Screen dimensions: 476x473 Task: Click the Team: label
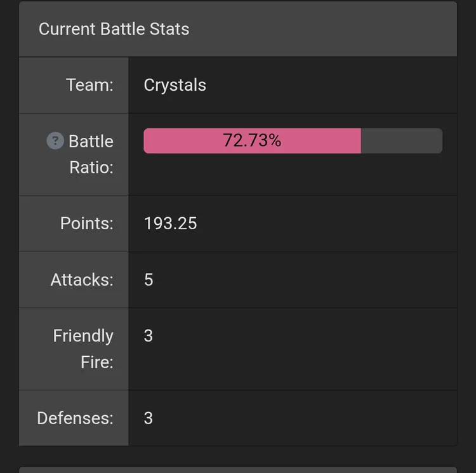pos(89,85)
